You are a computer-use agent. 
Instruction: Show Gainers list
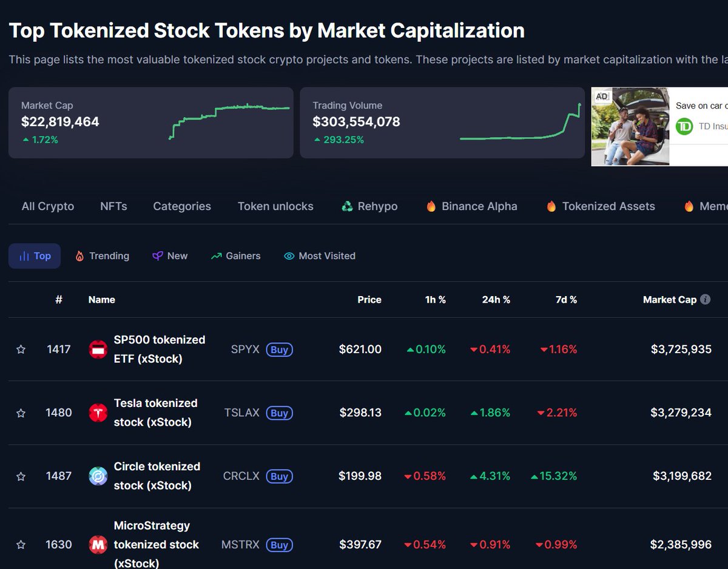[x=235, y=256]
